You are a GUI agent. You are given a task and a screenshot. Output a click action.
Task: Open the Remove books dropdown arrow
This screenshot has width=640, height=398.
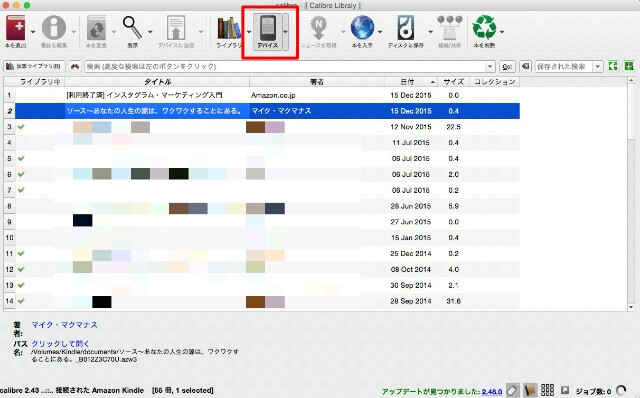point(502,32)
